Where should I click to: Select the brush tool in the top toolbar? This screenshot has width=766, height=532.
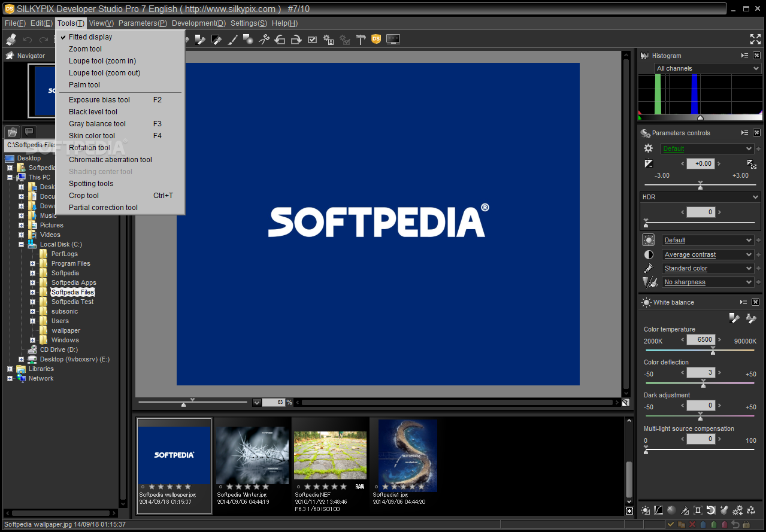233,39
